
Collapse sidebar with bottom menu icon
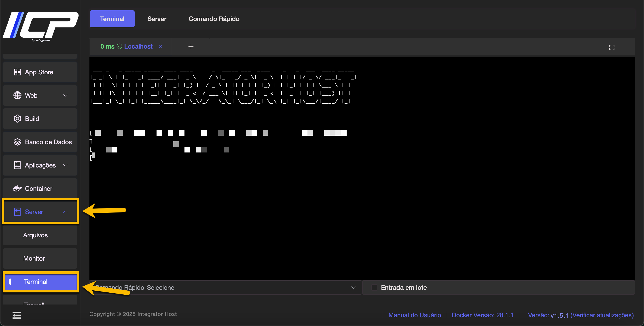coord(17,315)
